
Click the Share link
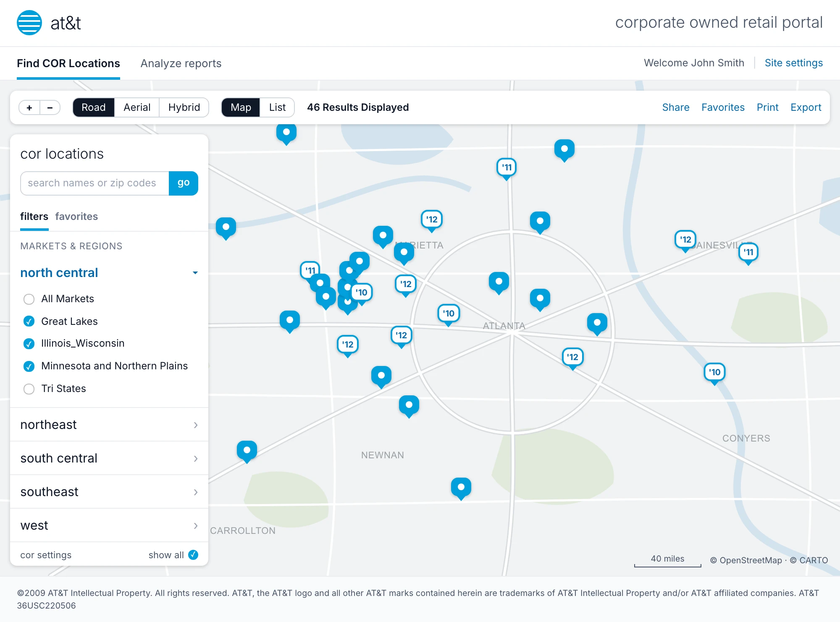coord(676,107)
